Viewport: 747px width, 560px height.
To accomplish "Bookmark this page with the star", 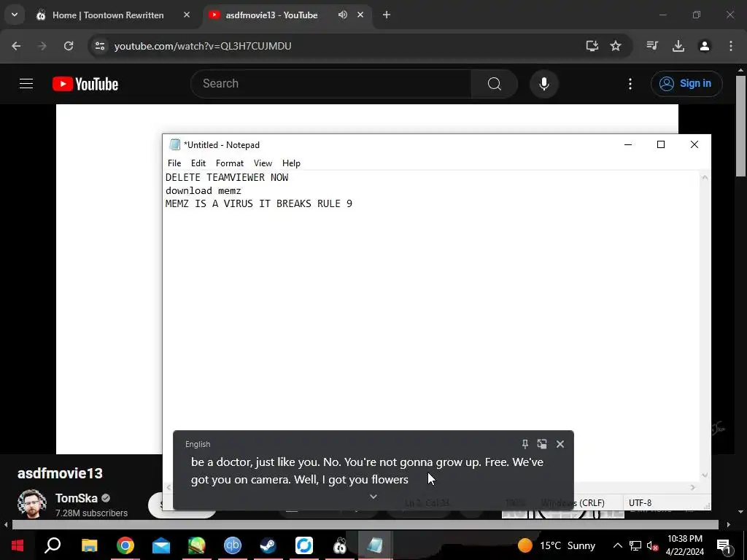I will [616, 46].
